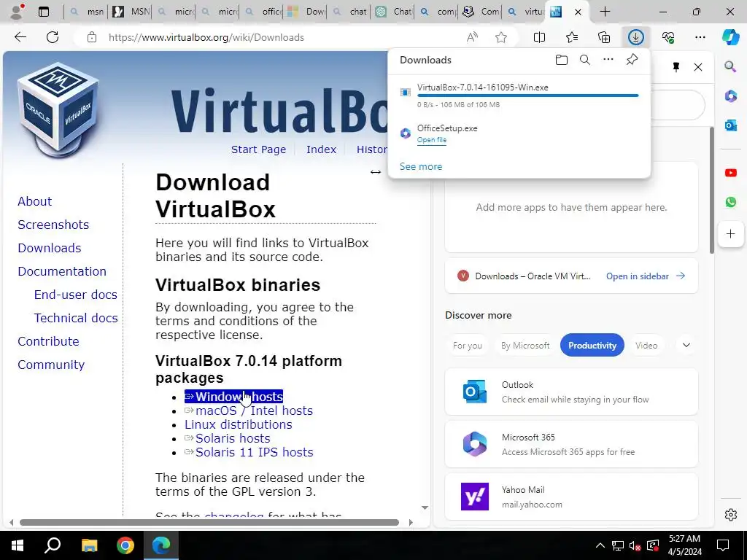
Task: Expand more Discover categories chevron
Action: (x=686, y=345)
